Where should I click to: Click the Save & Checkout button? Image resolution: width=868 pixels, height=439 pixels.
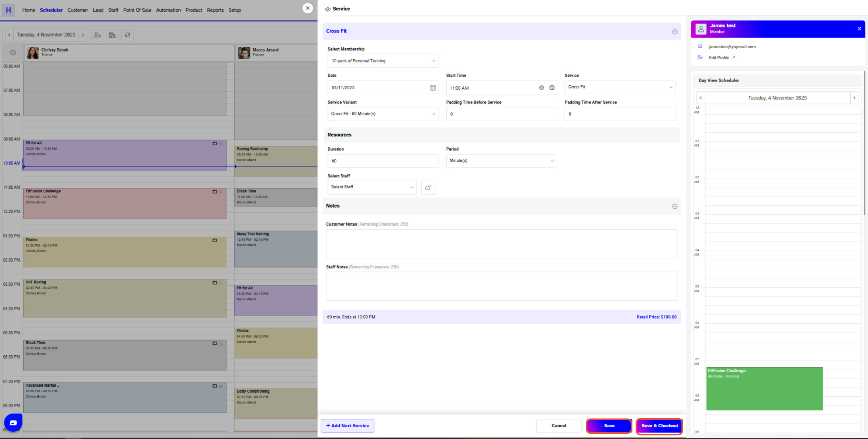pyautogui.click(x=659, y=426)
